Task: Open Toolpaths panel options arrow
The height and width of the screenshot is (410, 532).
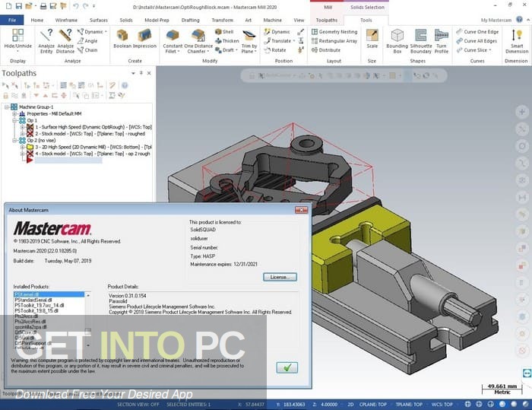Action: point(133,73)
